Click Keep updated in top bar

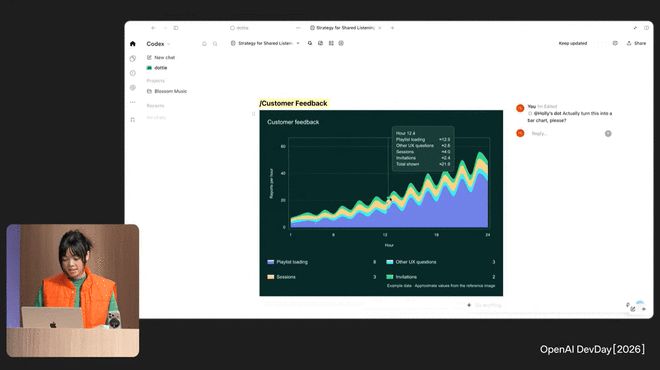[x=572, y=43]
